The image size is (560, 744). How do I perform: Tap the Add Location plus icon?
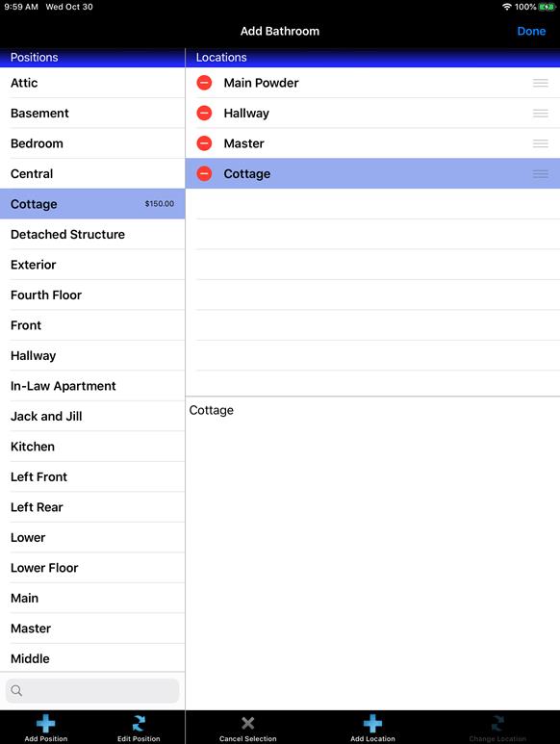(372, 724)
